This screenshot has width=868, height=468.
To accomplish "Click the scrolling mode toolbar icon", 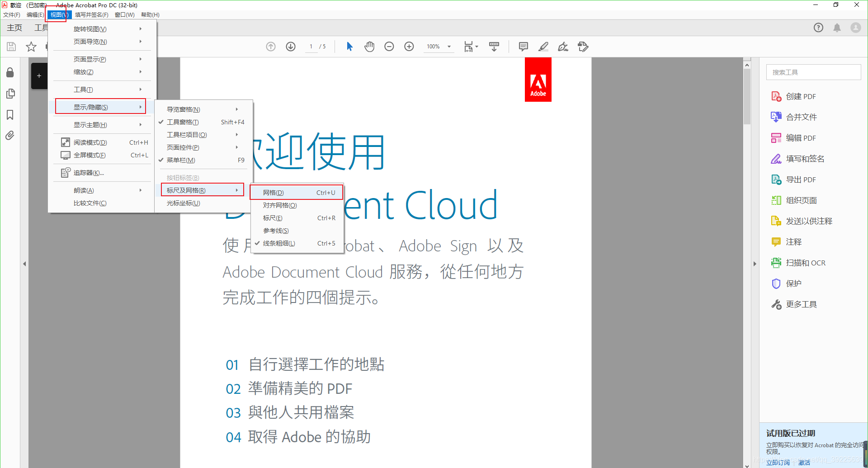I will pyautogui.click(x=494, y=47).
